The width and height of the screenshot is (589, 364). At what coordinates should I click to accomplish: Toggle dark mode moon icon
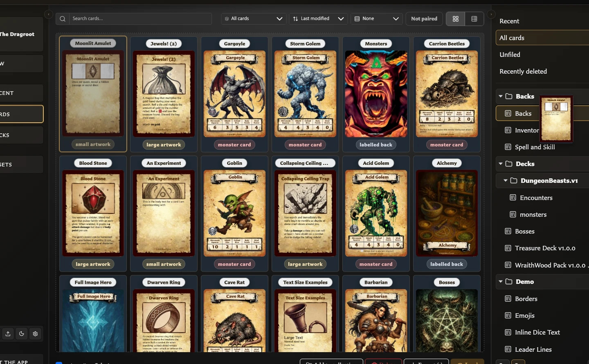22,334
